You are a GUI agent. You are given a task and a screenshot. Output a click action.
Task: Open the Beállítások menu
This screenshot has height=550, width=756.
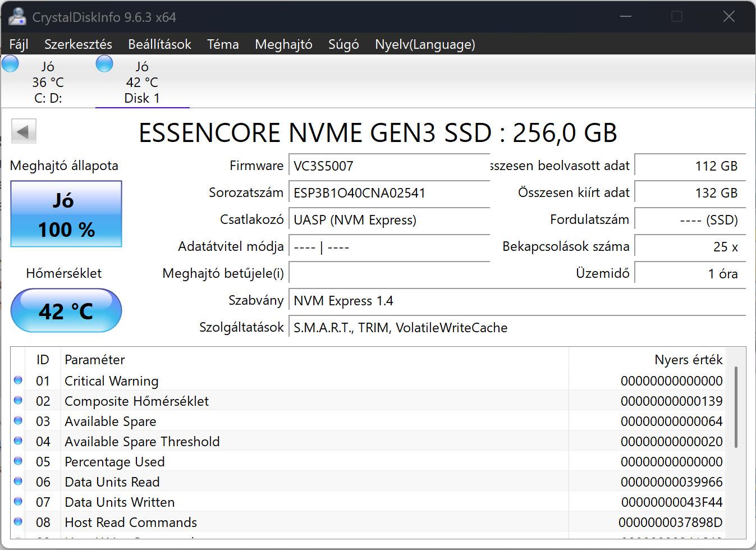(159, 44)
